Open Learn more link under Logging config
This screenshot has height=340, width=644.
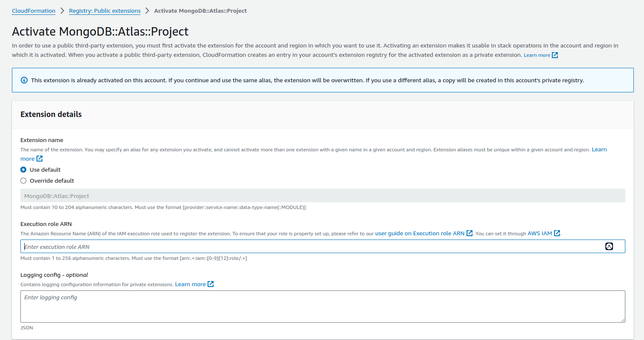[x=190, y=284]
